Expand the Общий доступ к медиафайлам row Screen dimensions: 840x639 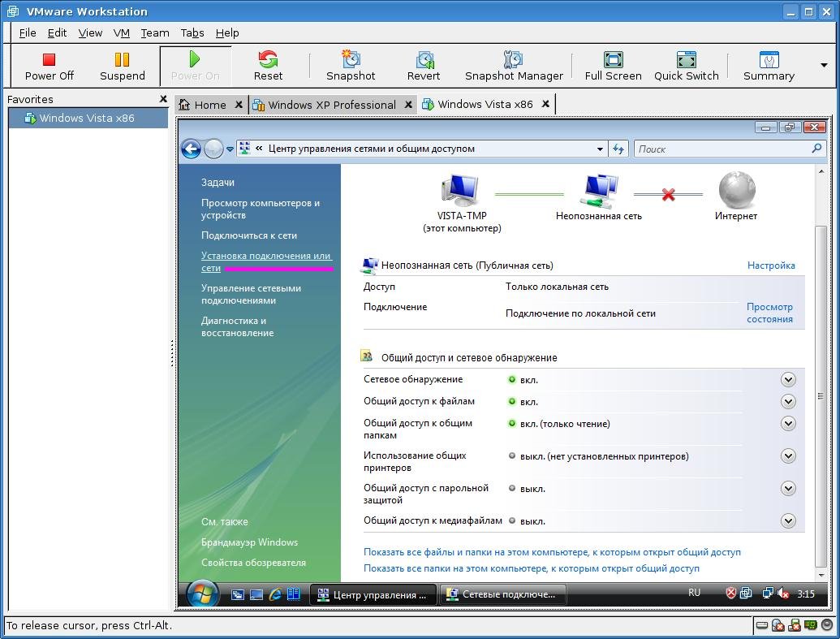(788, 520)
